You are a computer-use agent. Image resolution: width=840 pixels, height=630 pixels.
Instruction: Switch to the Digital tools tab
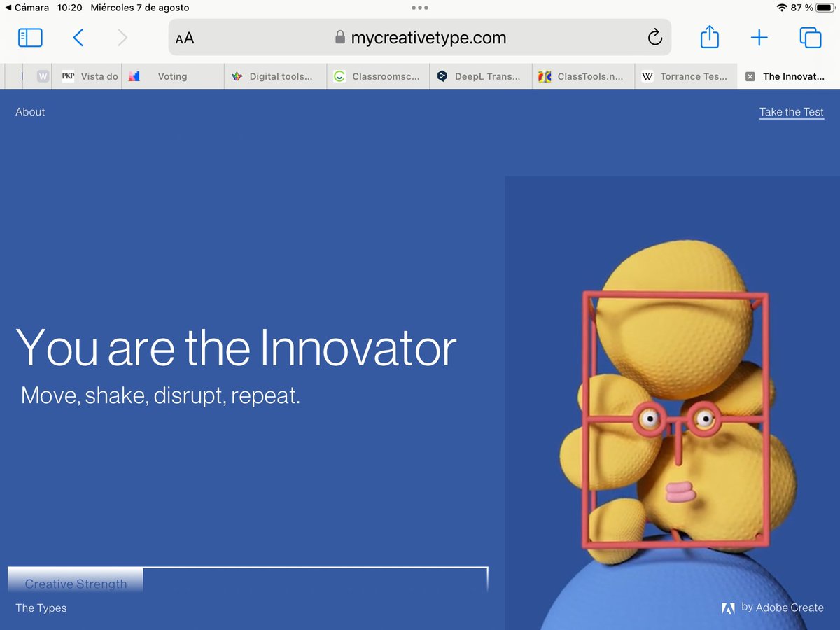coord(276,76)
